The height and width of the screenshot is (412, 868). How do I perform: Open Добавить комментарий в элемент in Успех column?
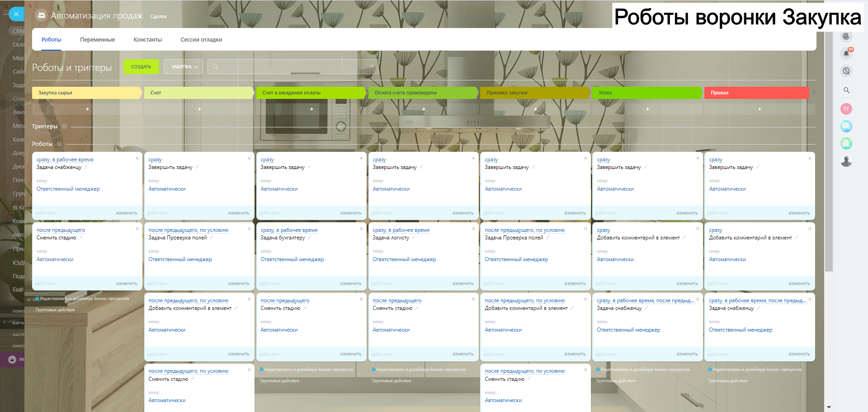[638, 238]
